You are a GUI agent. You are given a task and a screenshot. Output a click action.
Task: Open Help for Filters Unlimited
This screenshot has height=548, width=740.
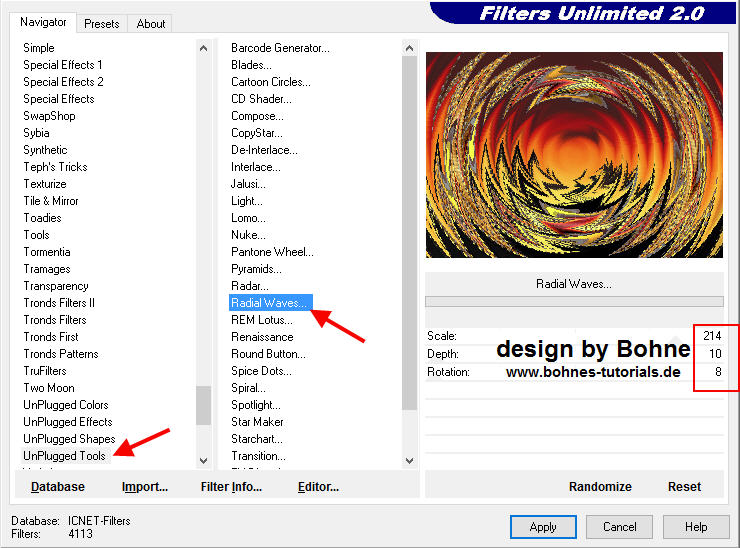click(696, 527)
